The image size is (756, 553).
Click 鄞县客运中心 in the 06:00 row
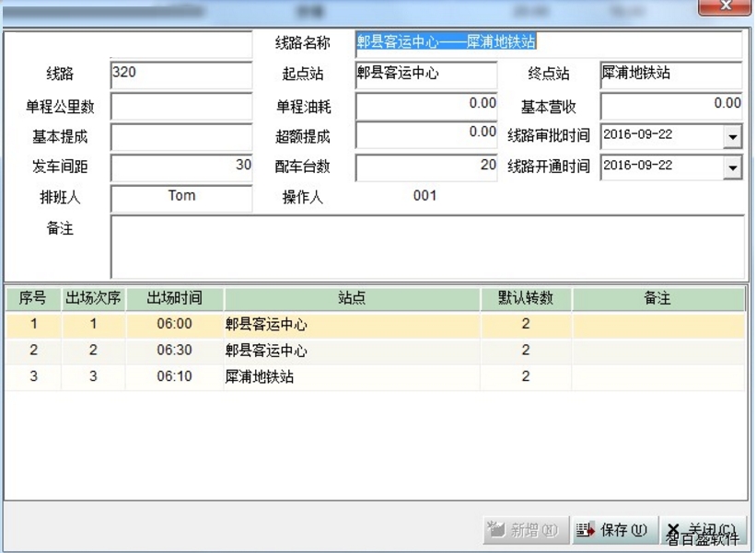coord(266,325)
